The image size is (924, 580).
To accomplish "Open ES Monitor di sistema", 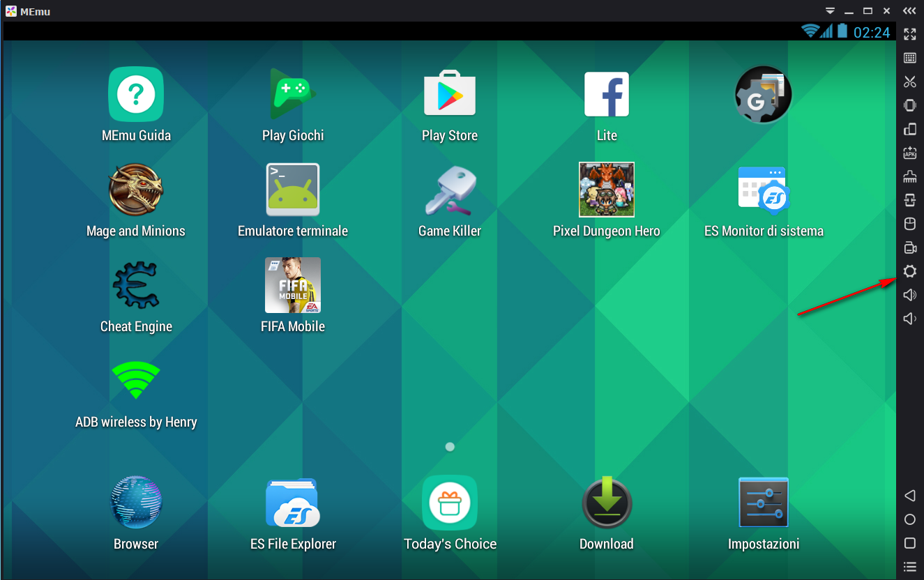I will [x=764, y=190].
